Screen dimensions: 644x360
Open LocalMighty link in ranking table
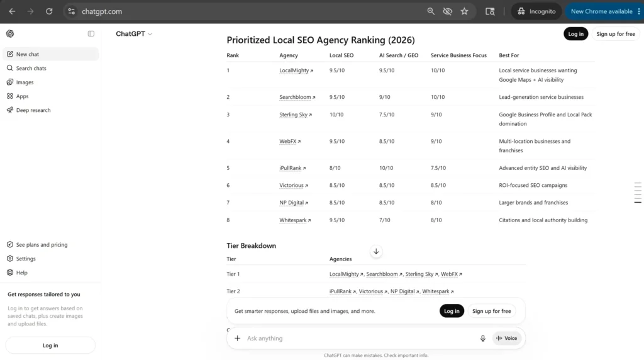[x=296, y=70]
